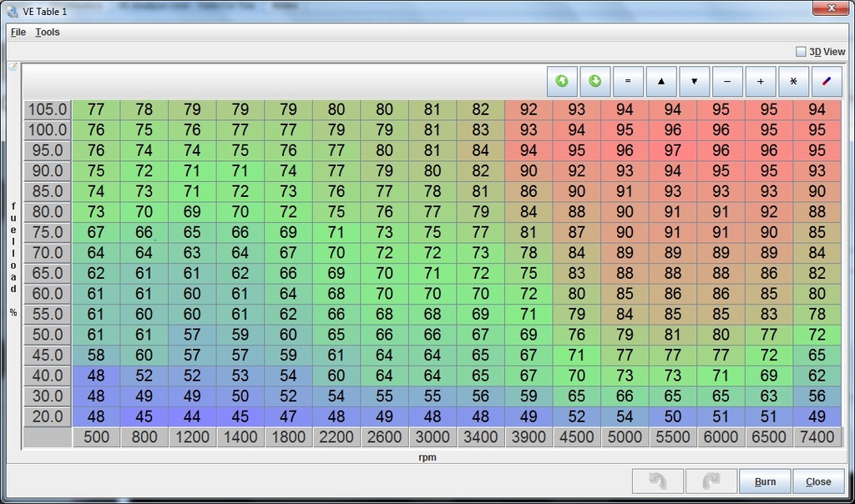
Task: Select cell 49 at 20.0 load, 7400 rpm
Action: 817,416
